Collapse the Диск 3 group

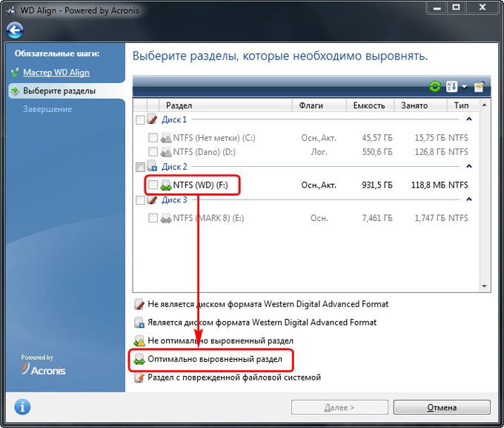tap(469, 200)
